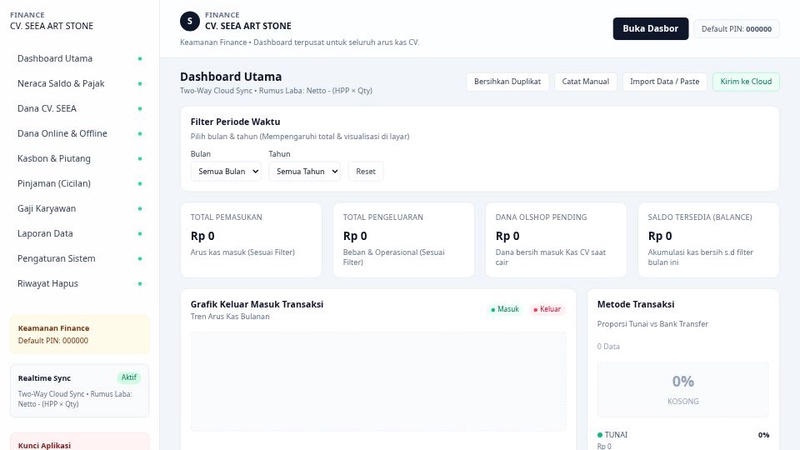800x450 pixels.
Task: Click CV. SEEA ART STONE sidebar title
Action: click(52, 26)
